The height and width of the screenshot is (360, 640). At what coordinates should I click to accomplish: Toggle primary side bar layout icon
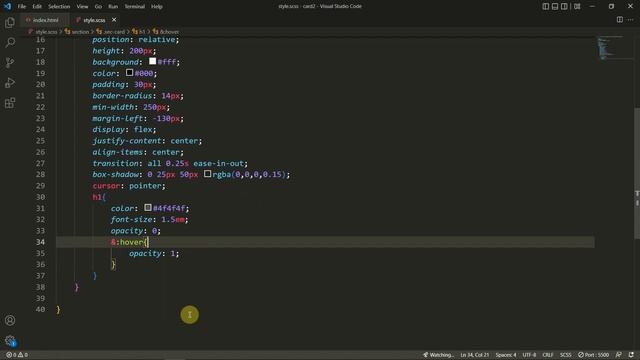546,6
